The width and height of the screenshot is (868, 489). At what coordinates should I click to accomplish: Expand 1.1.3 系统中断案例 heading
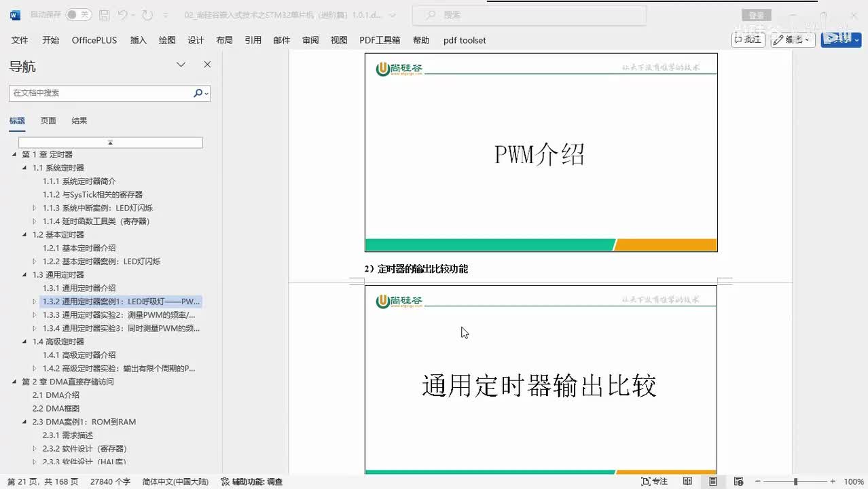coord(35,208)
